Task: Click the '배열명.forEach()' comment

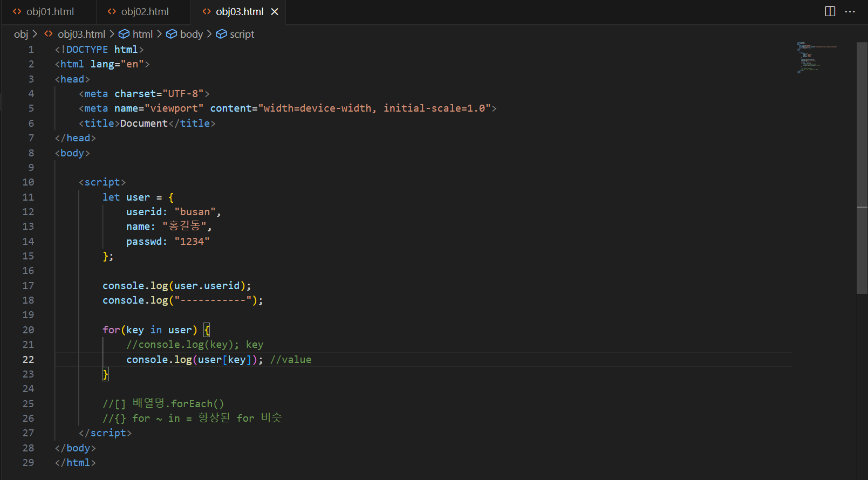Action: pyautogui.click(x=178, y=403)
